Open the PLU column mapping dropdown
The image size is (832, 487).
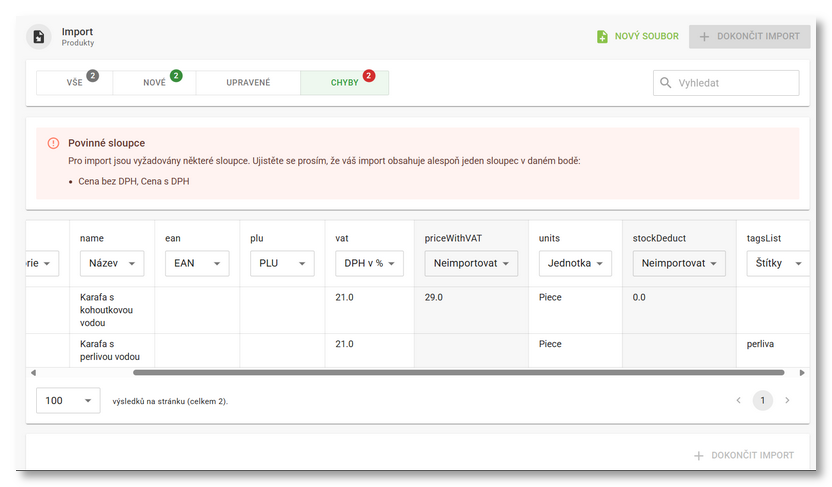point(282,264)
